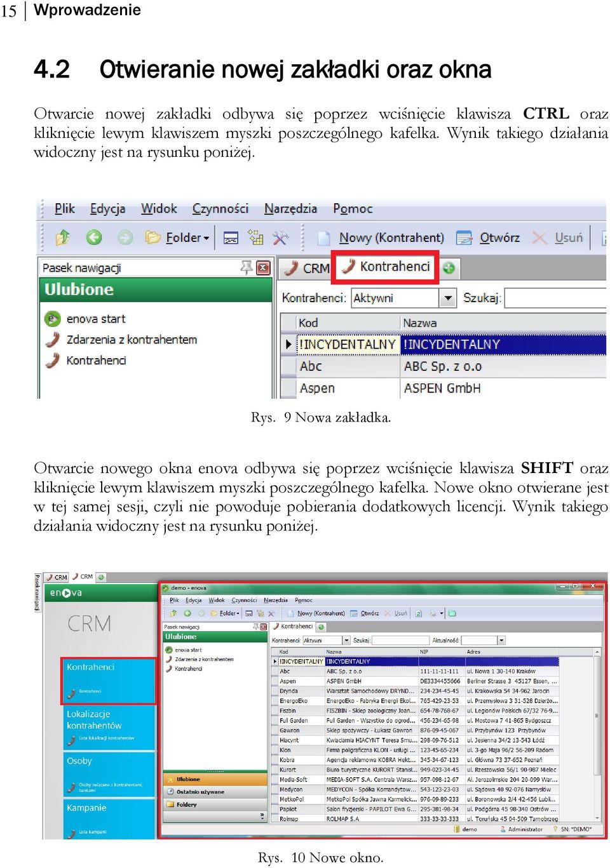The width and height of the screenshot is (610, 868).
Task: Click the Osoby tile in the background CRM window
Action: coord(109,774)
